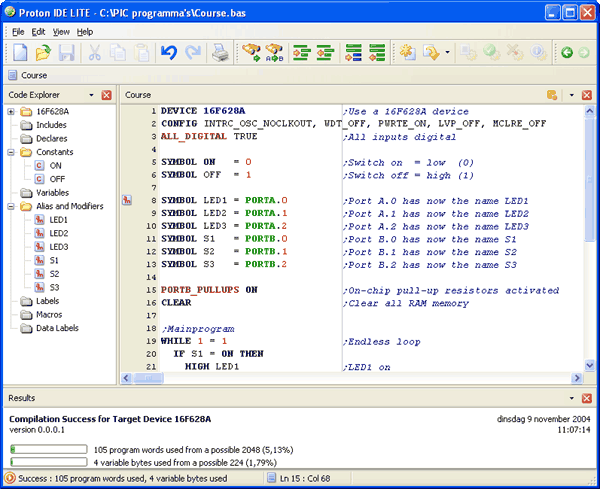
Task: Click the Compile toolbar icon
Action: click(x=408, y=52)
